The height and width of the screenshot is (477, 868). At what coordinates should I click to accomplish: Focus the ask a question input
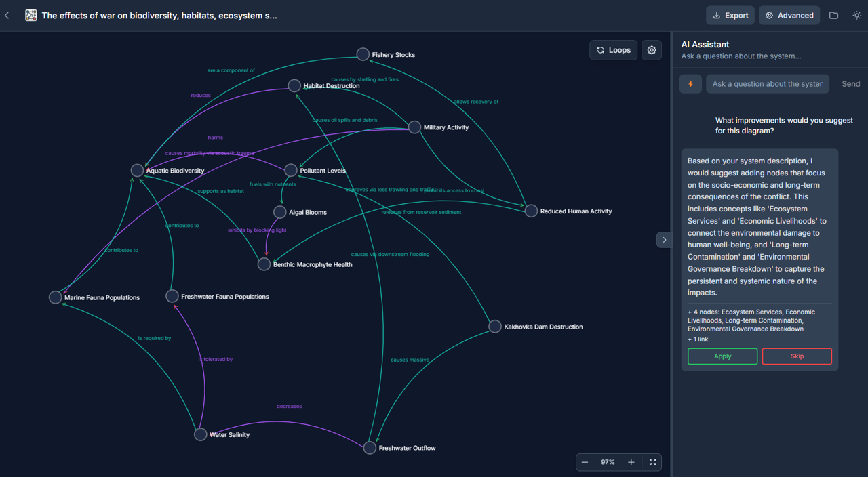click(x=768, y=84)
